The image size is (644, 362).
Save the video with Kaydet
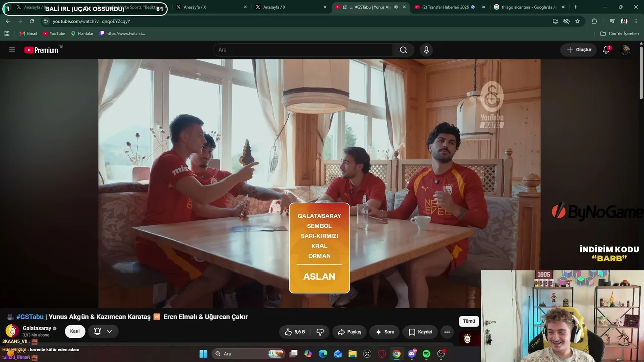coord(420,332)
